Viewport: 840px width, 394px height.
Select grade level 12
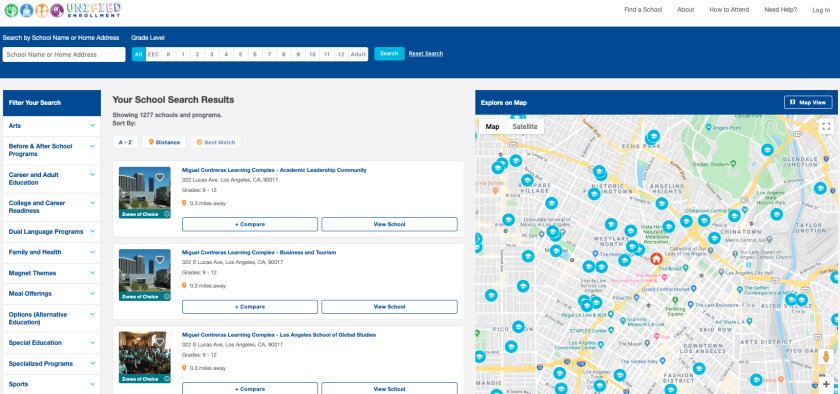coord(341,54)
